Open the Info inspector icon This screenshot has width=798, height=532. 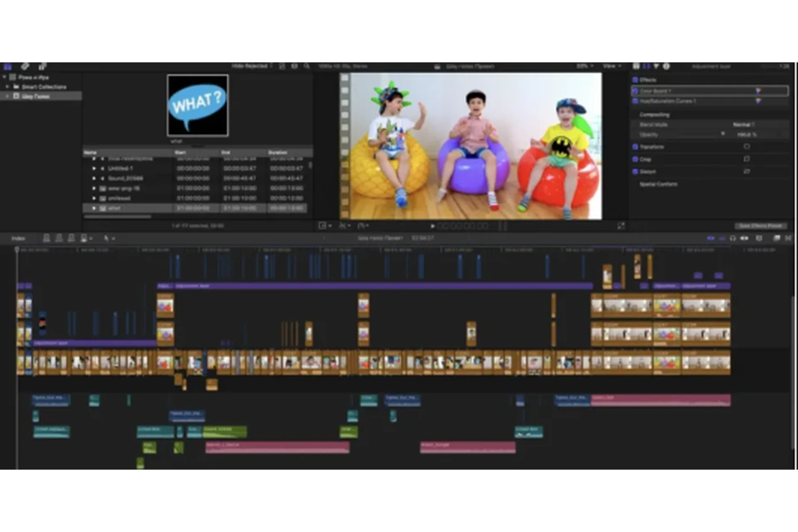coord(666,66)
